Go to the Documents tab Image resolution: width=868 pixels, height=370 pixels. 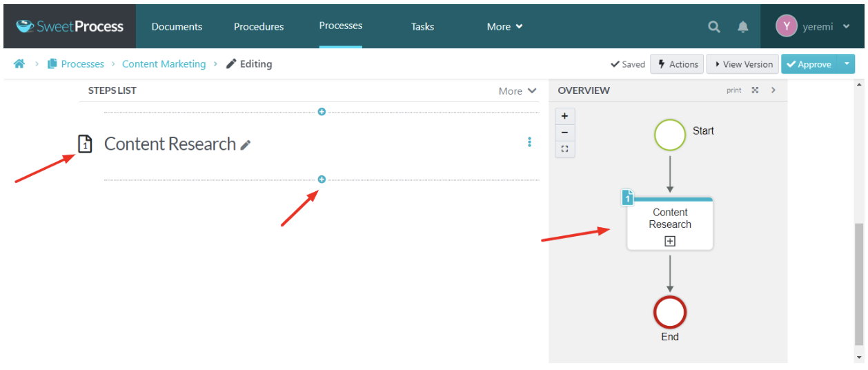pos(177,27)
